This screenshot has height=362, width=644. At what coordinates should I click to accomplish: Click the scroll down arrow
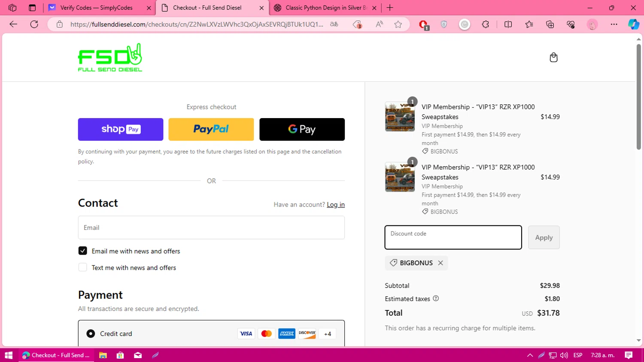[639, 341]
